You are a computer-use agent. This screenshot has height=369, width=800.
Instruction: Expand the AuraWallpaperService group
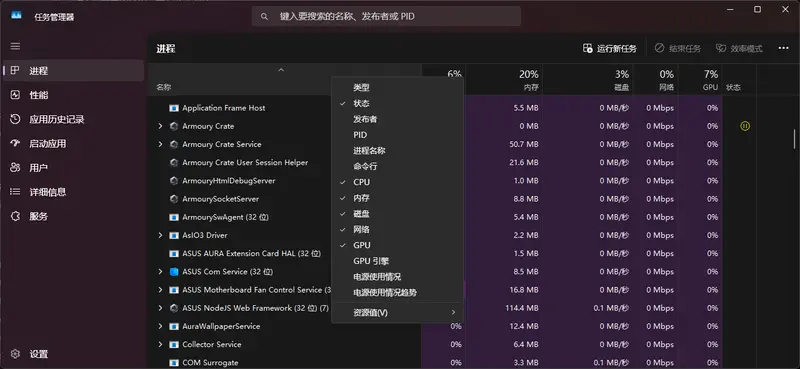click(160, 326)
